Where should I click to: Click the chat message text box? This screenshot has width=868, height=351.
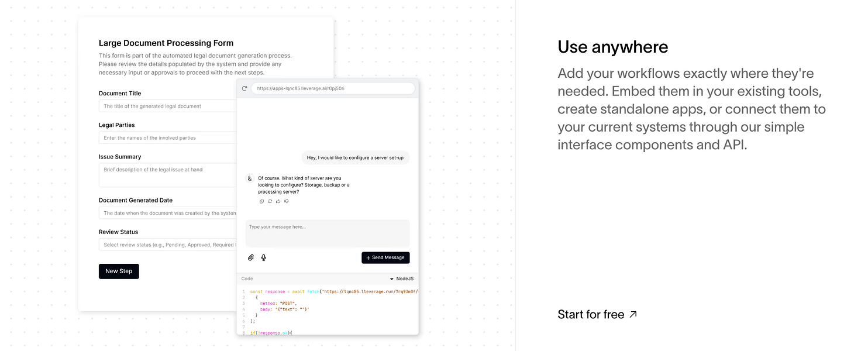click(x=328, y=233)
